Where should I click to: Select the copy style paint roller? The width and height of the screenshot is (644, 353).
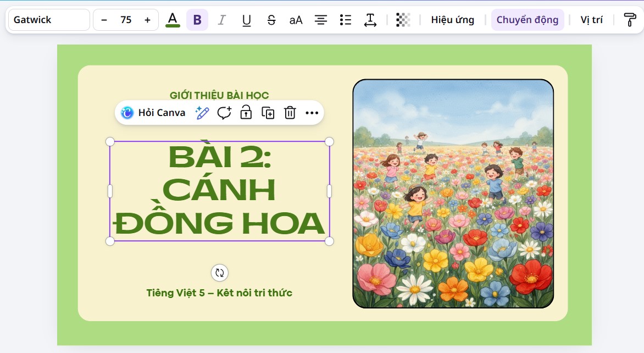click(x=630, y=20)
